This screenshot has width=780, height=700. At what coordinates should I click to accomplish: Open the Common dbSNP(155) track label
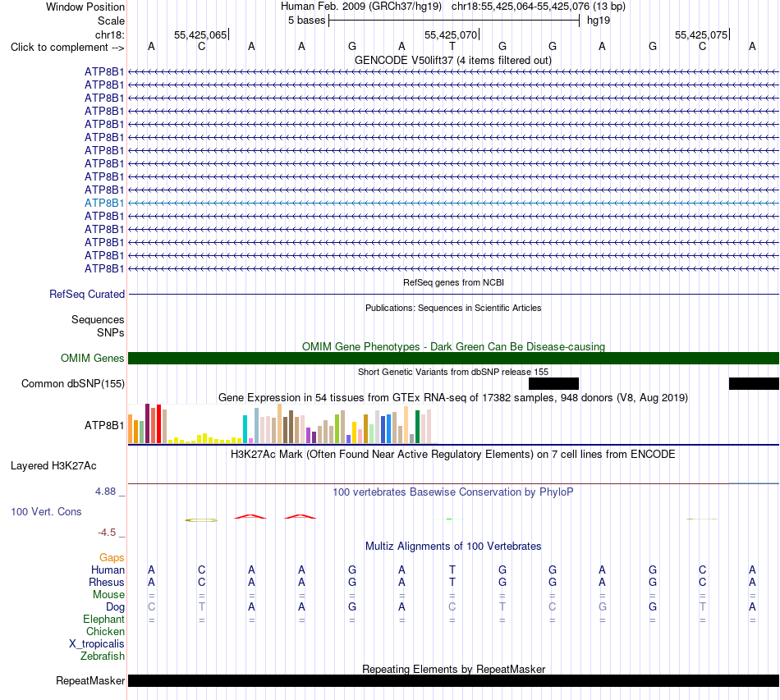point(72,384)
